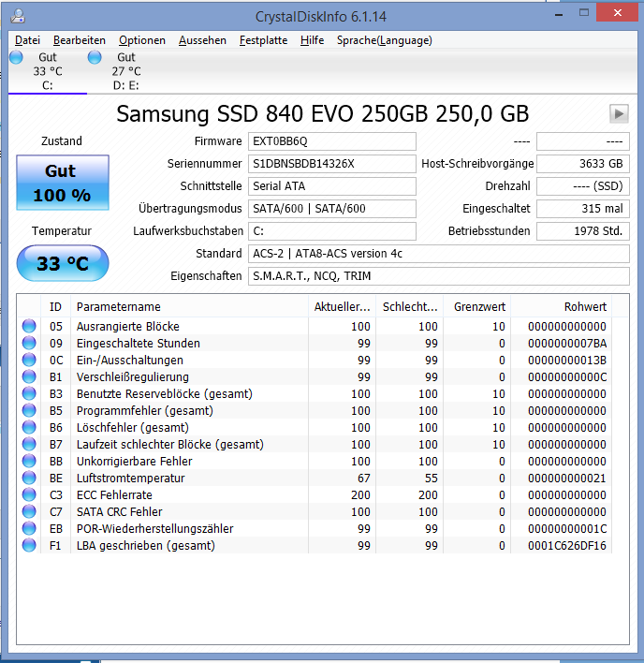Image resolution: width=644 pixels, height=663 pixels.
Task: Click the Schlecht... column header
Action: tap(409, 306)
